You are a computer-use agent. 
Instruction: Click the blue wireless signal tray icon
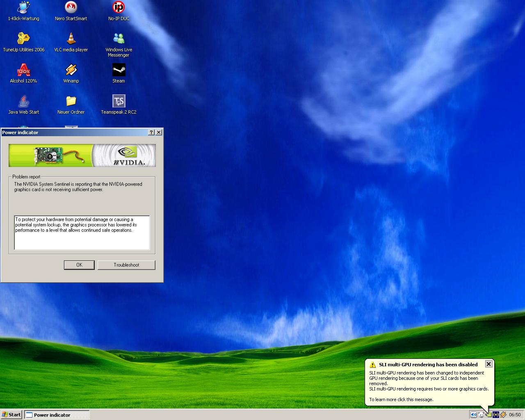(496, 415)
